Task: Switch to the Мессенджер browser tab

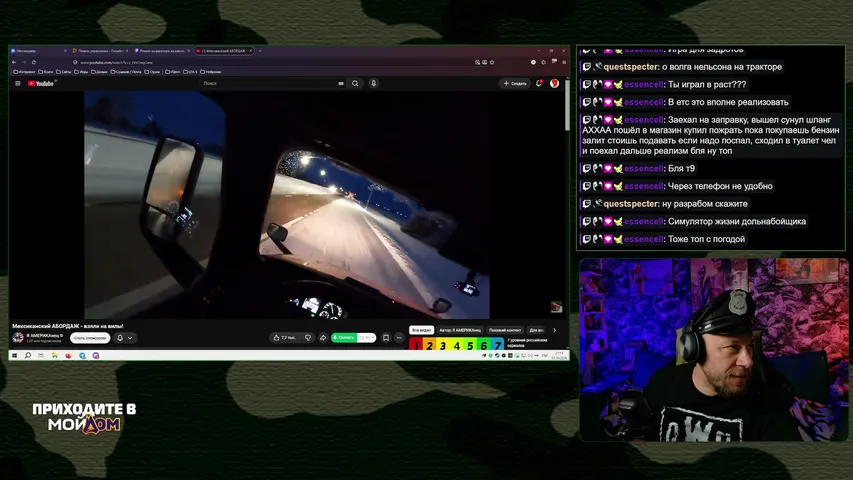Action: [x=38, y=51]
